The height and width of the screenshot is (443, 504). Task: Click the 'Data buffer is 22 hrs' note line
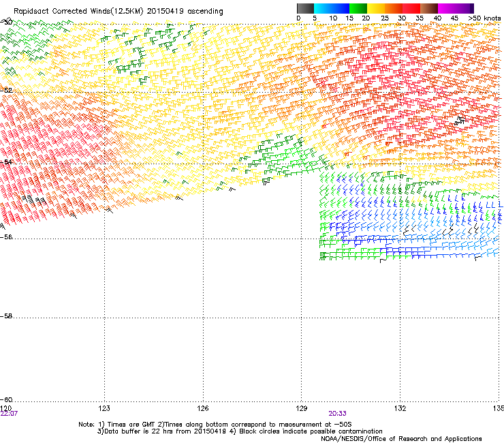point(240,431)
